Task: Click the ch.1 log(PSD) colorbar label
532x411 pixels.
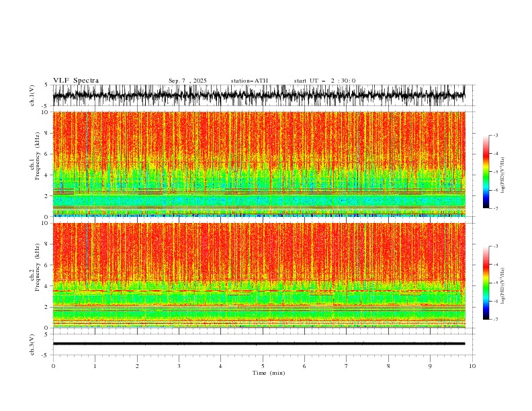Action: (x=502, y=175)
